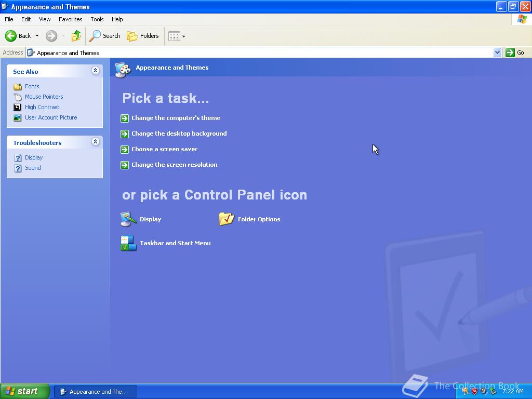Select Change the desktop background task
The image size is (532, 399).
click(x=179, y=134)
